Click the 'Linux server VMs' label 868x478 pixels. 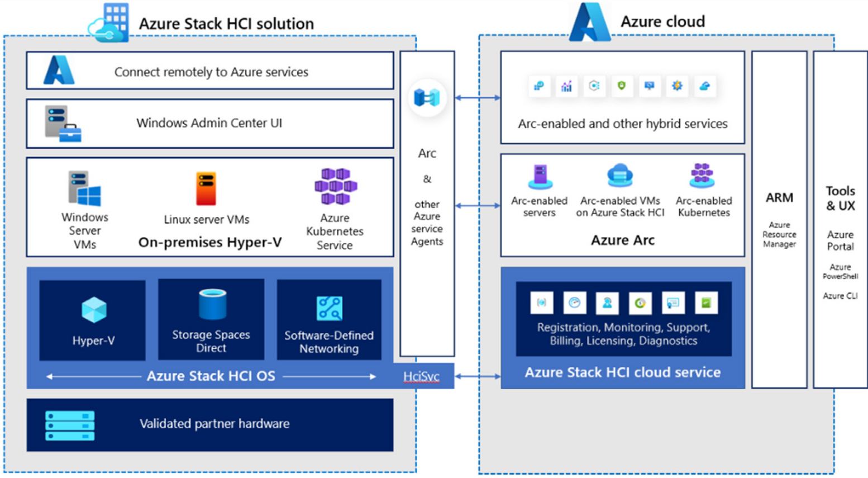click(x=207, y=219)
